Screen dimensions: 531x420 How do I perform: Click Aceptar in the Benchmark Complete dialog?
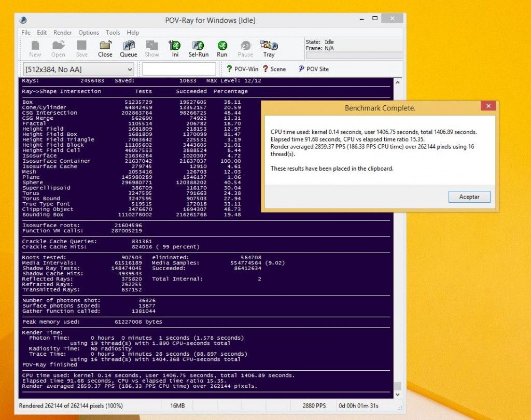coord(469,197)
